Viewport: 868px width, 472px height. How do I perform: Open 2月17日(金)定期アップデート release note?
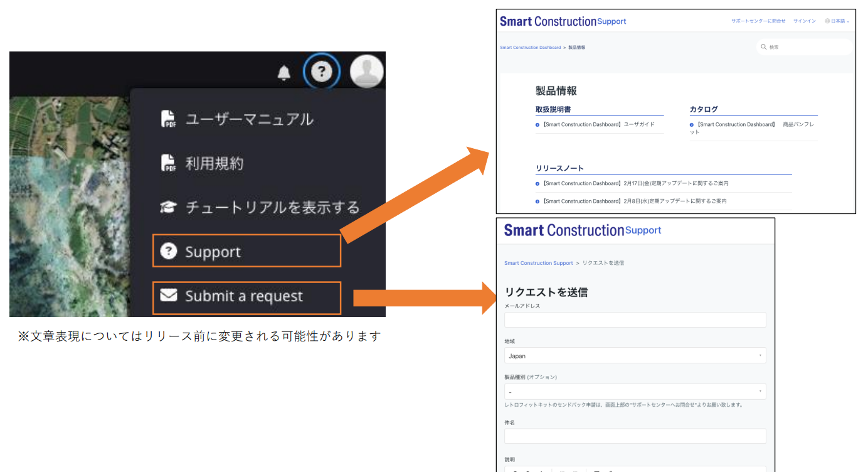pyautogui.click(x=635, y=184)
